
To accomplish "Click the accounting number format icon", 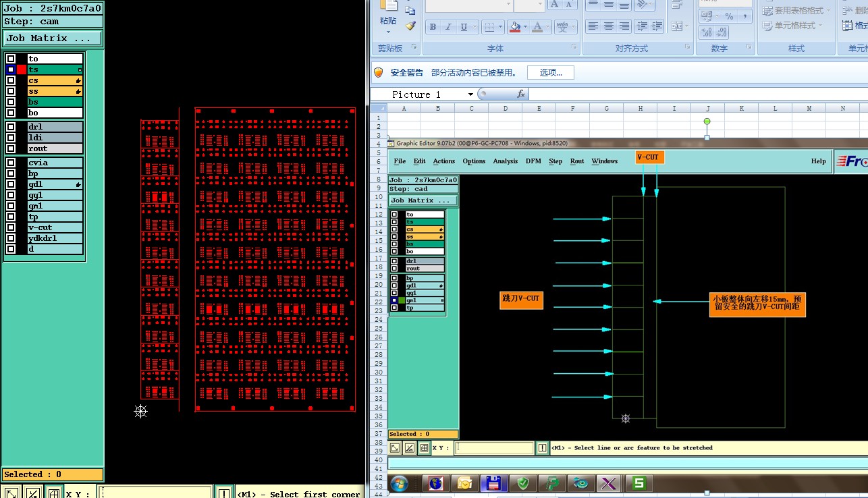I will pos(707,16).
